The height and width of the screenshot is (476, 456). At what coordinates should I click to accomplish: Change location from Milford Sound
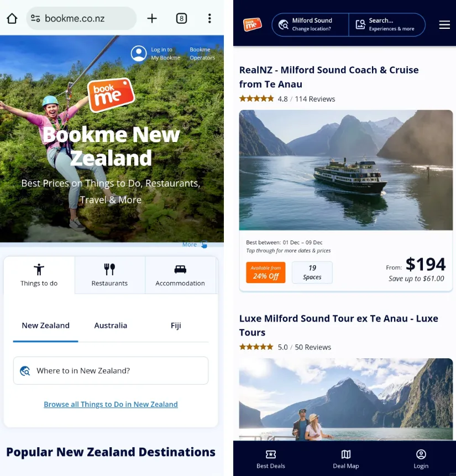pos(310,24)
